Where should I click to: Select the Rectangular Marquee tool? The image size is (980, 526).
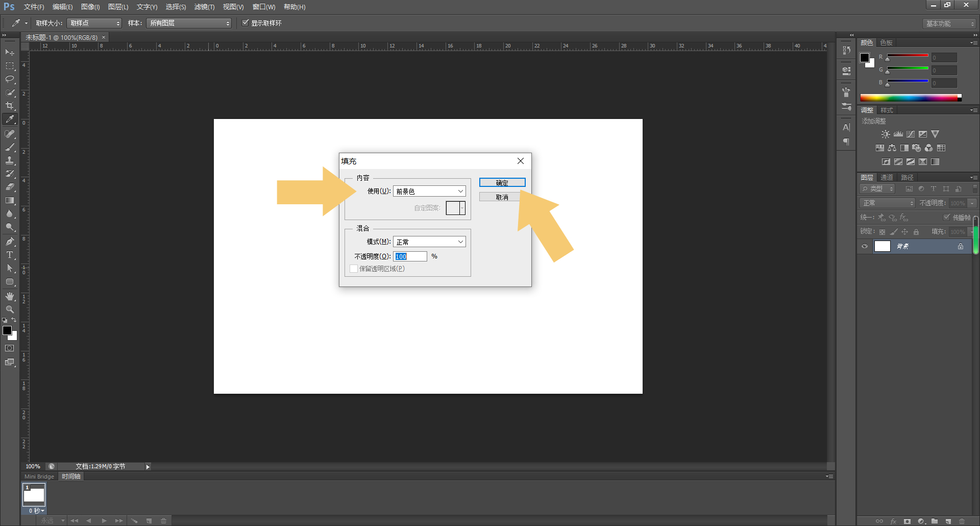10,66
